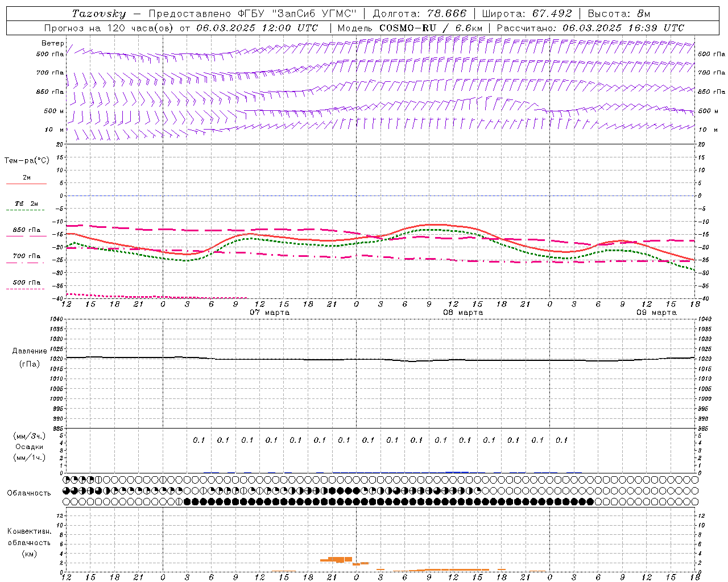Select the text Предоставлено ФГБУ "ЗапСиб УГМС"

coord(252,14)
